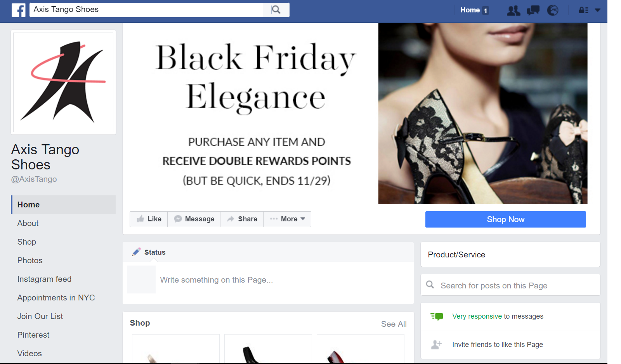Expand the account menu arrow
Screen dimensions: 621x364
point(598,10)
